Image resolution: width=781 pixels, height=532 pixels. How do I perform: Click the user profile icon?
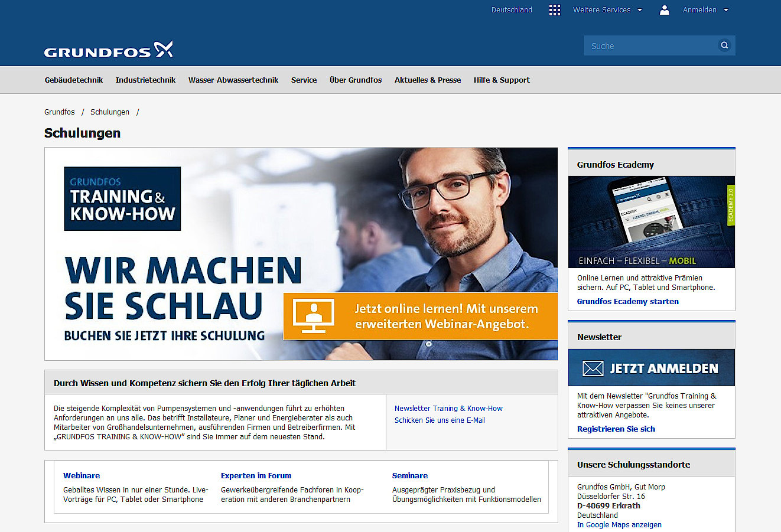665,10
